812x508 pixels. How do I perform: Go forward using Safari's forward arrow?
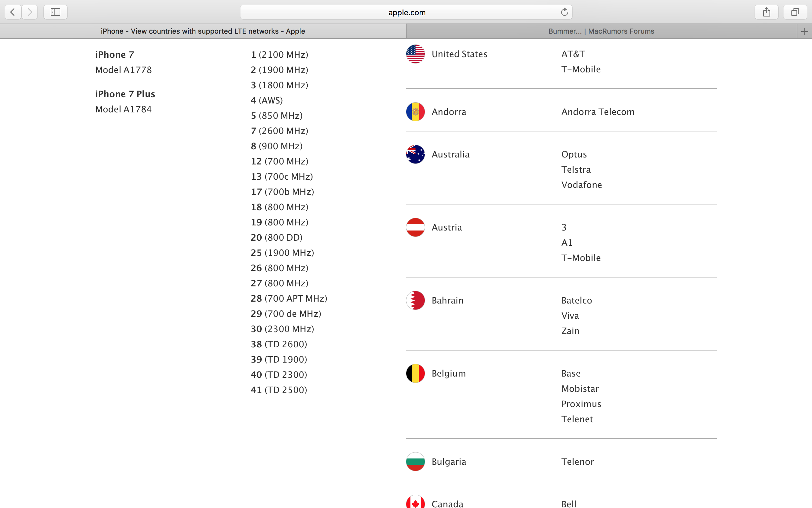30,12
